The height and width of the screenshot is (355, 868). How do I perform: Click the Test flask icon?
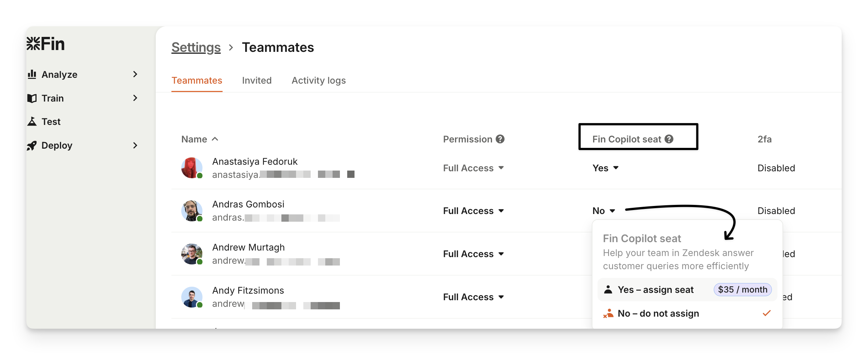[32, 122]
